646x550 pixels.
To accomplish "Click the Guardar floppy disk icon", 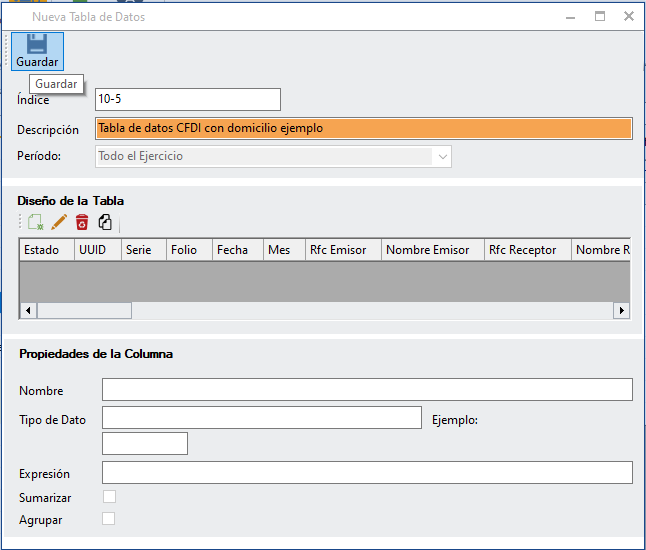I will click(x=37, y=44).
